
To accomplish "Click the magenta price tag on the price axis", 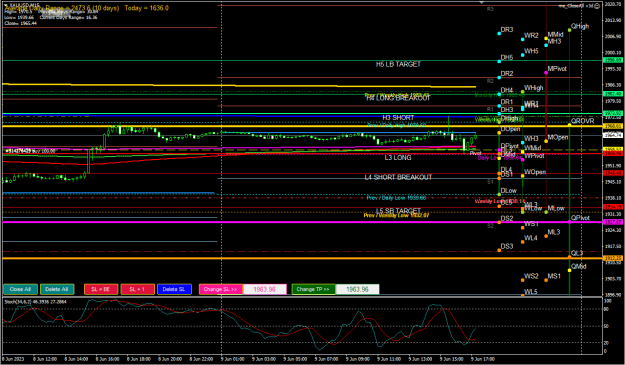I will (613, 222).
